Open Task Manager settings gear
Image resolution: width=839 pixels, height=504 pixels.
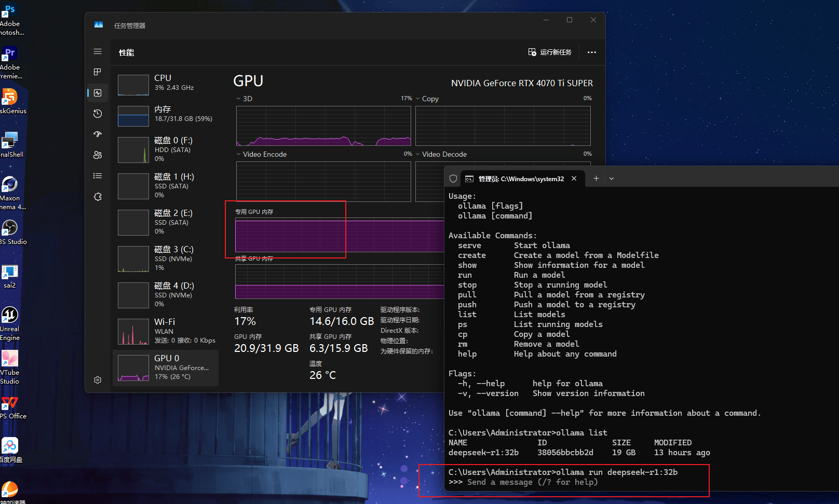pos(98,380)
